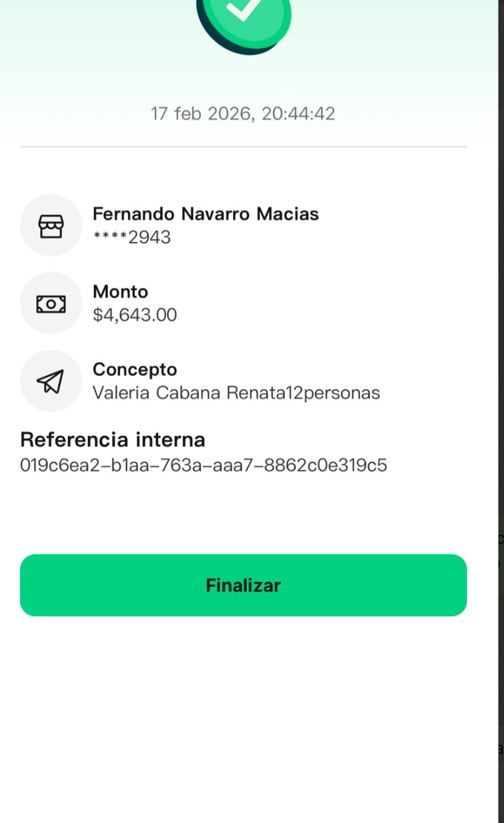Click the time 20:44:42
The height and width of the screenshot is (823, 504).
coord(298,114)
